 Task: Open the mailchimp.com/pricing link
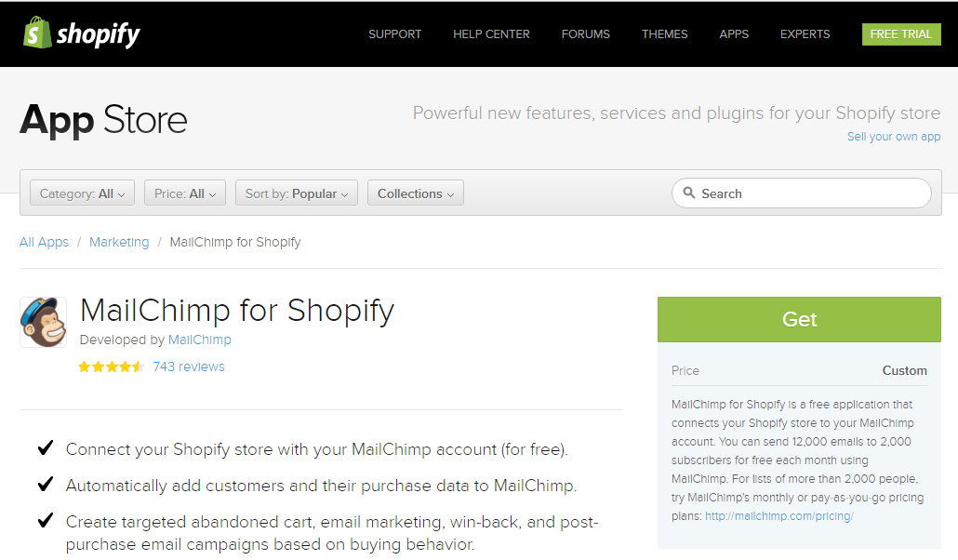tap(779, 516)
